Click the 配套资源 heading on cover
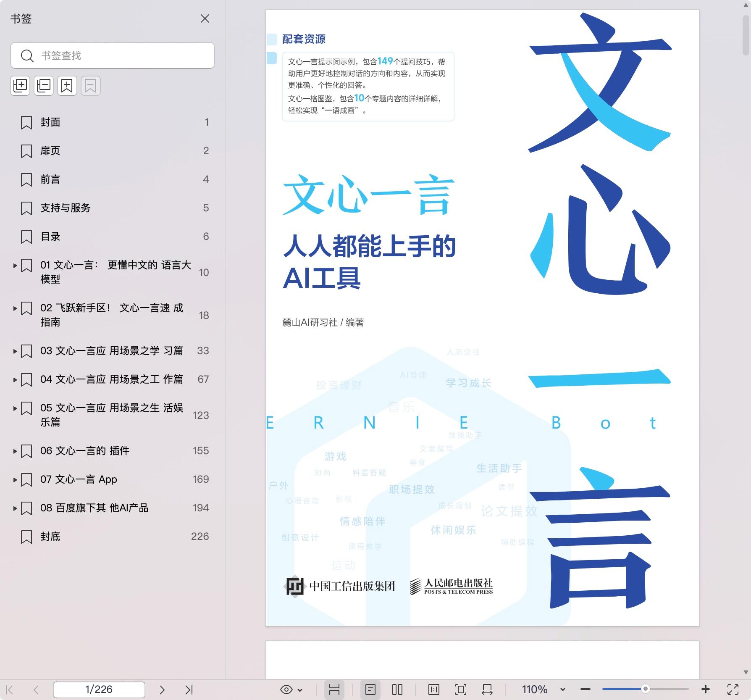The width and height of the screenshot is (751, 700). point(304,39)
